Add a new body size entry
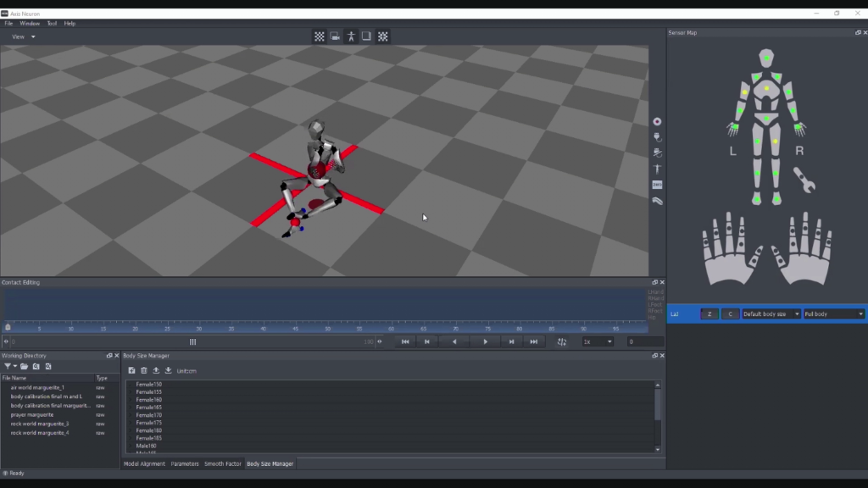Viewport: 868px width, 488px height. coord(131,371)
